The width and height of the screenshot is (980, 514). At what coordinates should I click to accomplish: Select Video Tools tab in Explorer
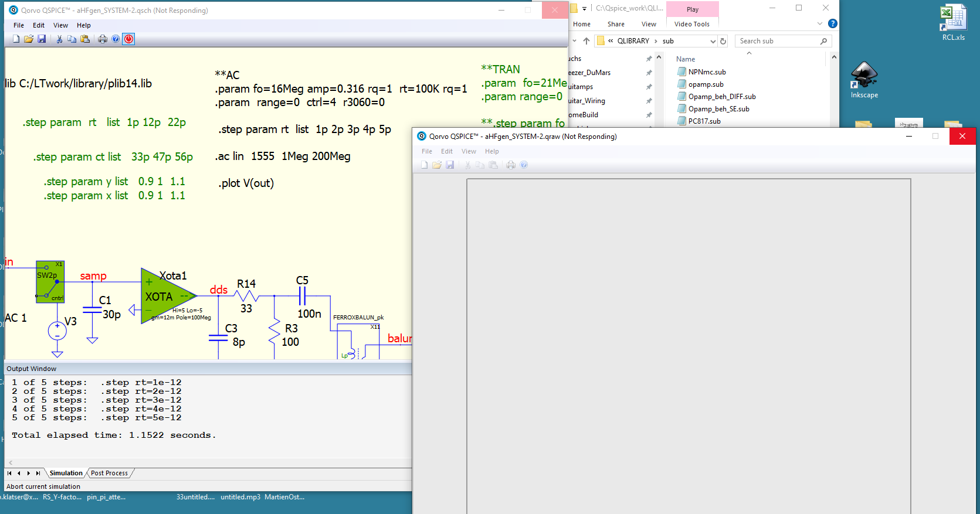coord(692,24)
